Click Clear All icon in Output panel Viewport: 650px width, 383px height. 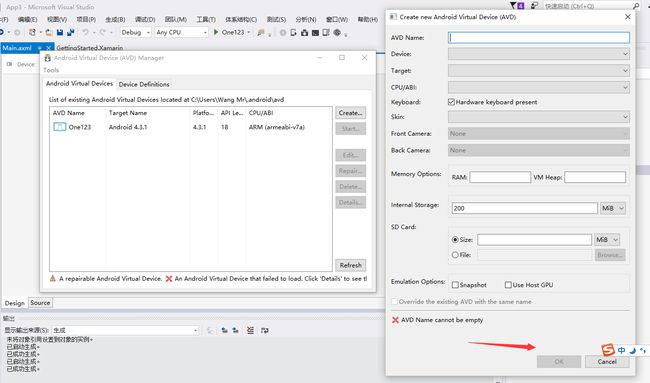(x=250, y=330)
